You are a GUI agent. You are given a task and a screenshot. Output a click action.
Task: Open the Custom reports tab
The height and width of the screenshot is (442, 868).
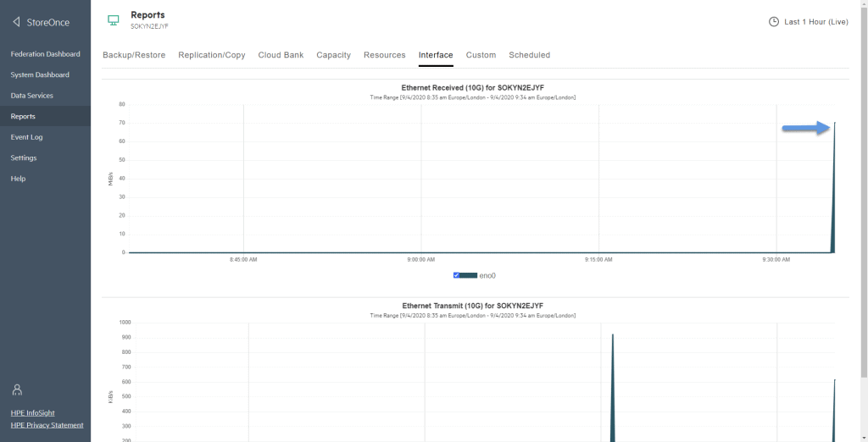click(x=481, y=55)
